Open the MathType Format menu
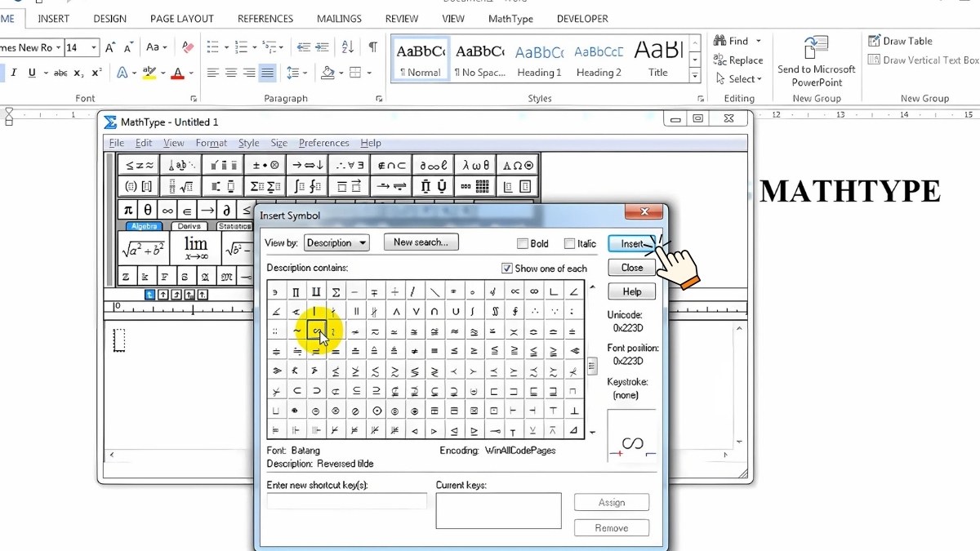The width and height of the screenshot is (980, 551). click(x=212, y=143)
